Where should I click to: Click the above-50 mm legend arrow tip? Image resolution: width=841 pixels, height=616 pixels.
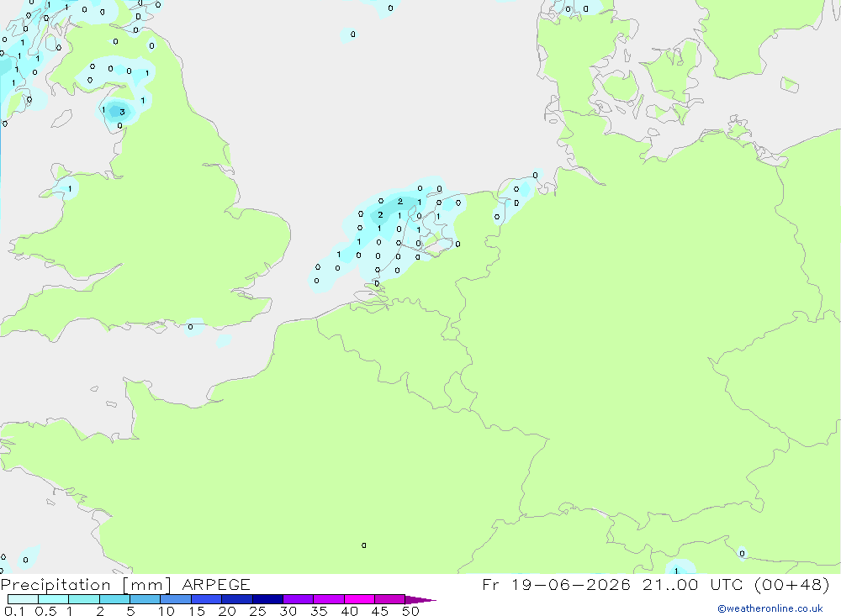point(420,599)
